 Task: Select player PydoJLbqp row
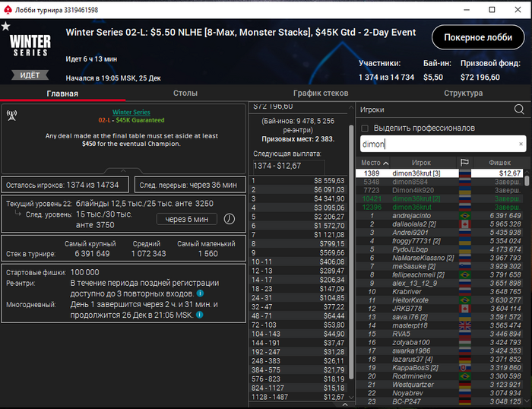coord(440,249)
